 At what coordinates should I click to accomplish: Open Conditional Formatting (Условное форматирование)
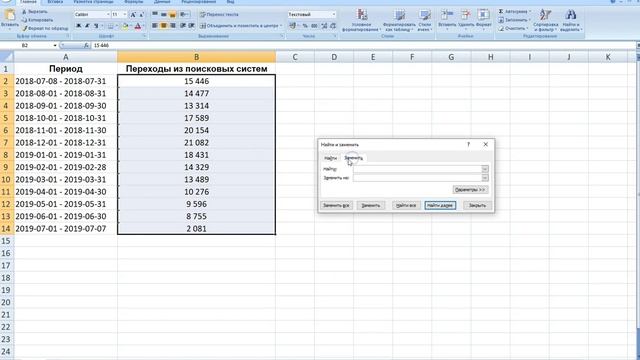tap(362, 20)
